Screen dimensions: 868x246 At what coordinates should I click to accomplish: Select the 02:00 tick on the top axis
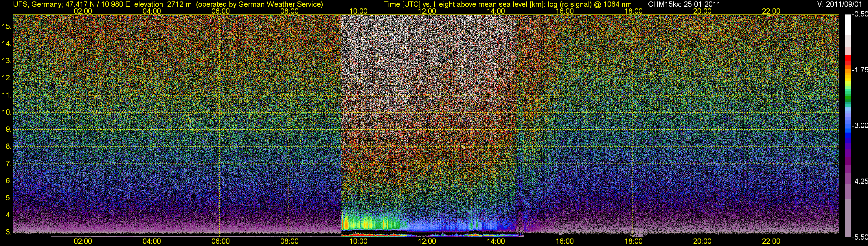pos(82,11)
